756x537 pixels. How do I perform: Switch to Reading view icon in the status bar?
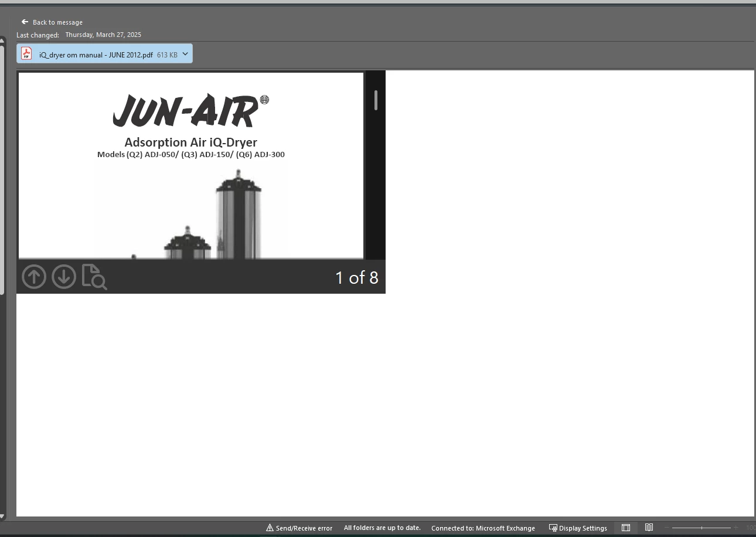[x=649, y=528]
